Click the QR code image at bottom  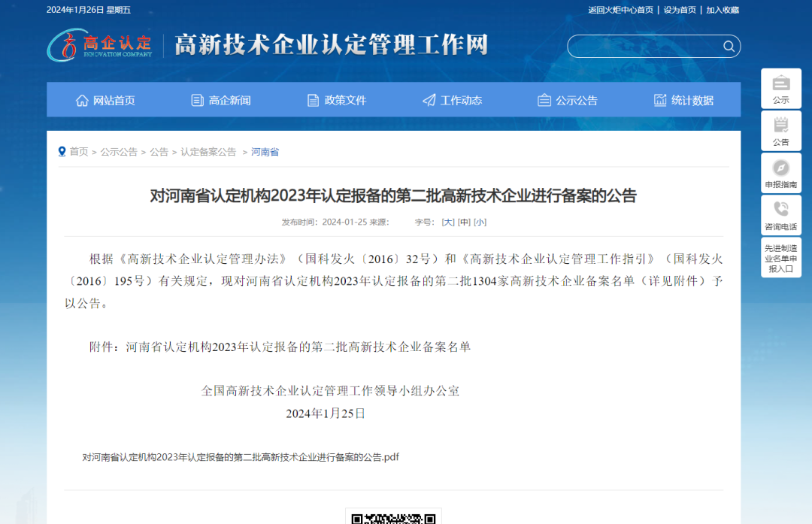coord(393,518)
